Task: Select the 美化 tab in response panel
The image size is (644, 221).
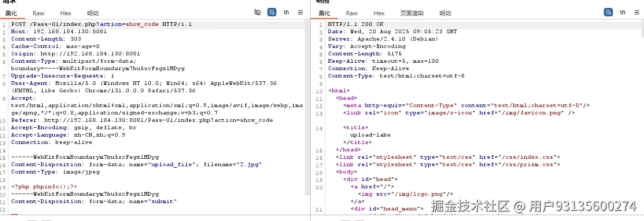Action: point(325,13)
